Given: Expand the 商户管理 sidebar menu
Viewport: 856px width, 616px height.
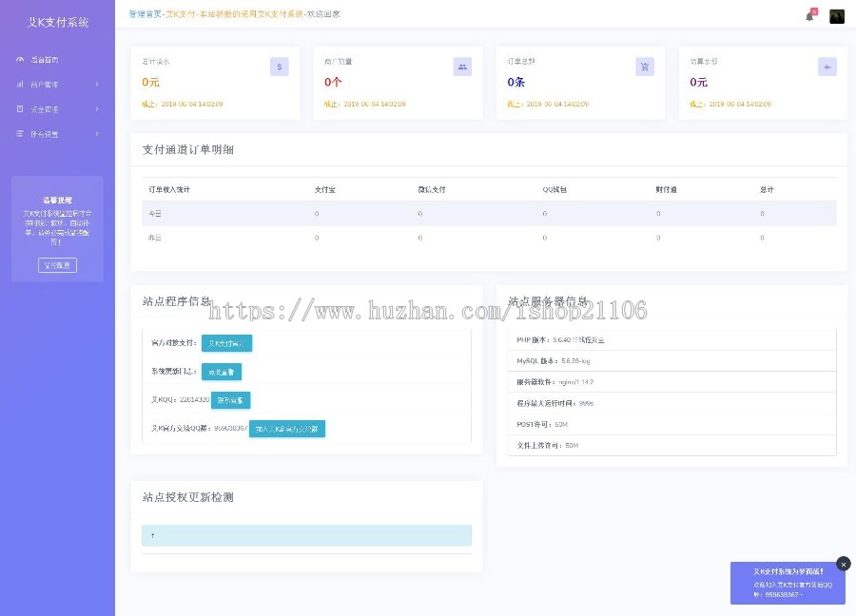Looking at the screenshot, I should (x=57, y=84).
